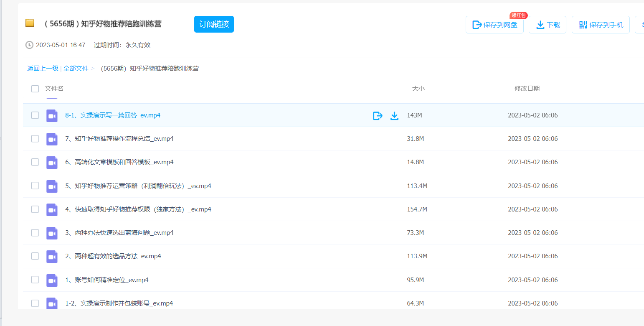This screenshot has width=644, height=326.
Task: Click the red 领红包 badge
Action: [x=518, y=15]
